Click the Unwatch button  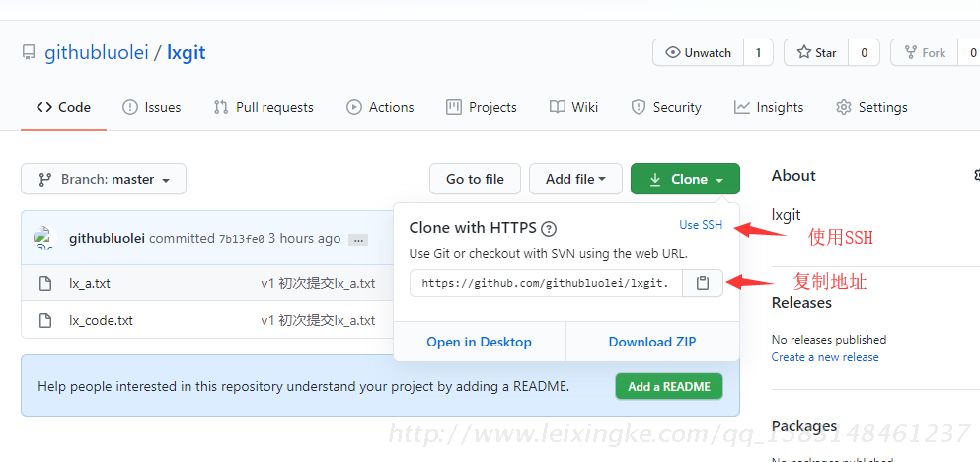click(x=698, y=53)
